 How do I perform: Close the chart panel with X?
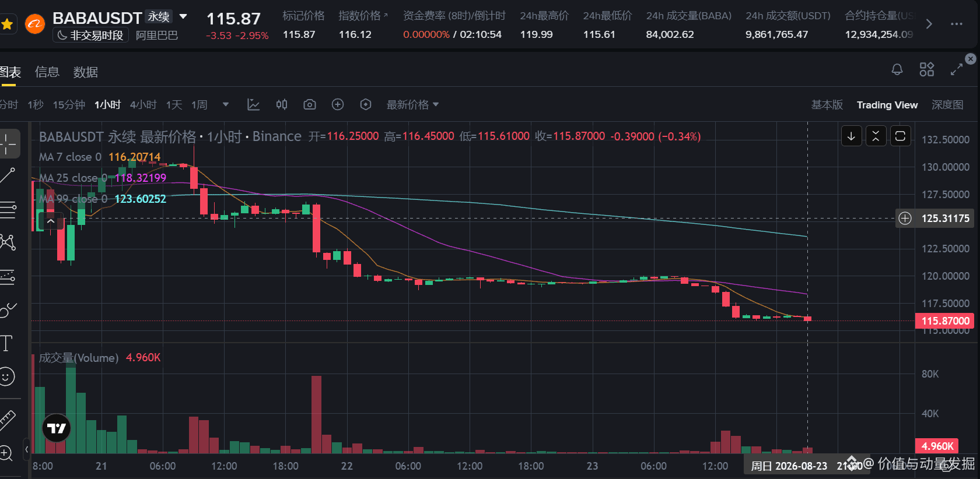click(x=971, y=59)
